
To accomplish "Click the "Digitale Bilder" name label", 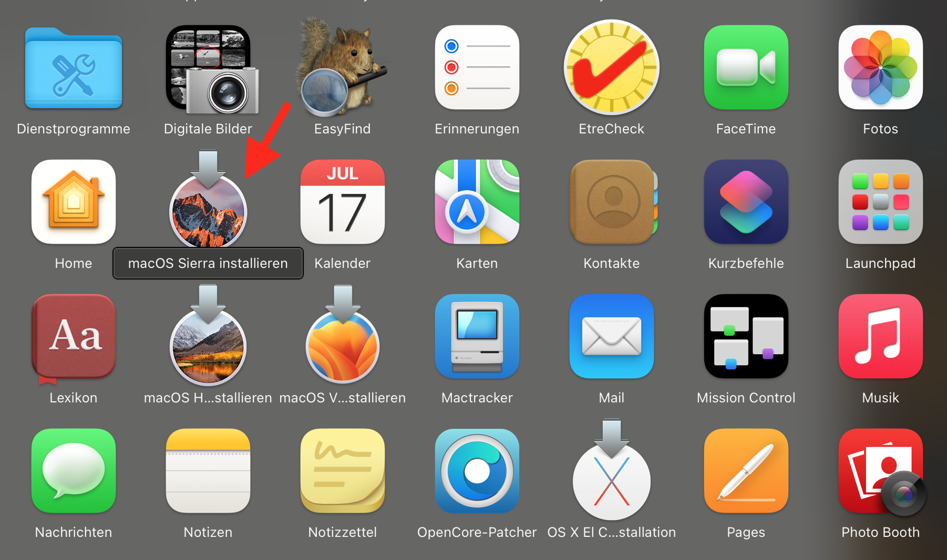I will click(208, 129).
